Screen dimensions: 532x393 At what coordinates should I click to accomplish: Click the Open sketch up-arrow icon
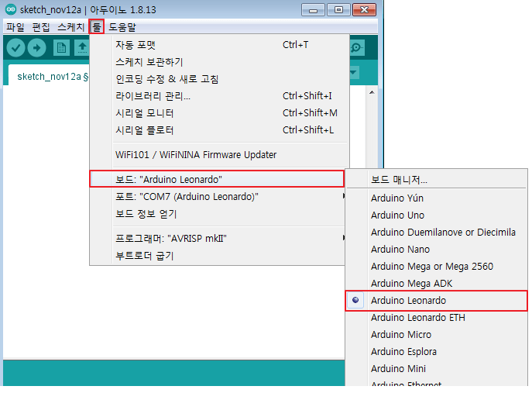tap(82, 48)
